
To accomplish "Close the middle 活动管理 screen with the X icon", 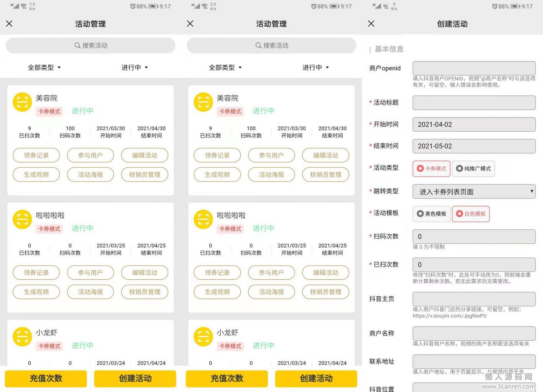I will [x=190, y=24].
